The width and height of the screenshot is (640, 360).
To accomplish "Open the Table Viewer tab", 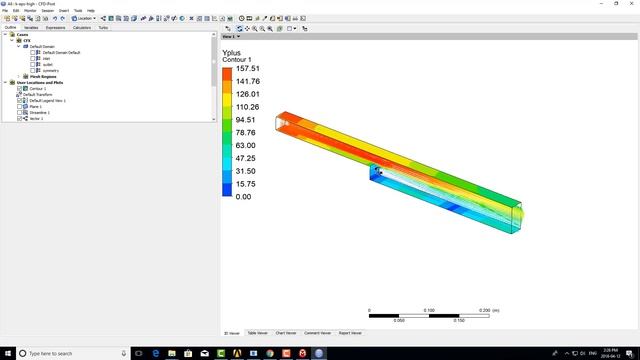I will [x=258, y=333].
